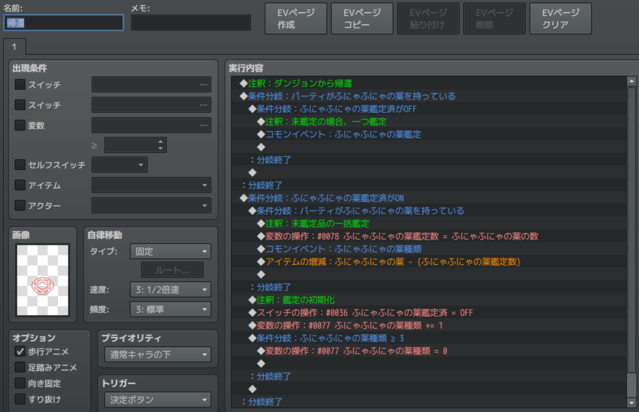Screen dimensions: 639x412
Task: Check the 足踏みアニメ option
Action: [20, 367]
